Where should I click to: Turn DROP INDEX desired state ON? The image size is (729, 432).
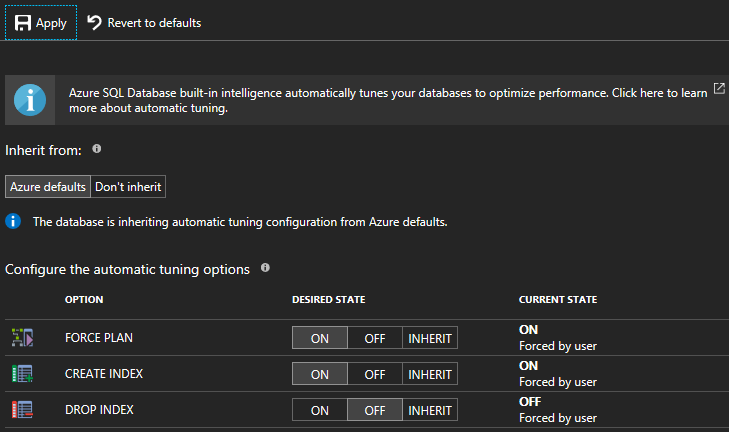point(320,409)
